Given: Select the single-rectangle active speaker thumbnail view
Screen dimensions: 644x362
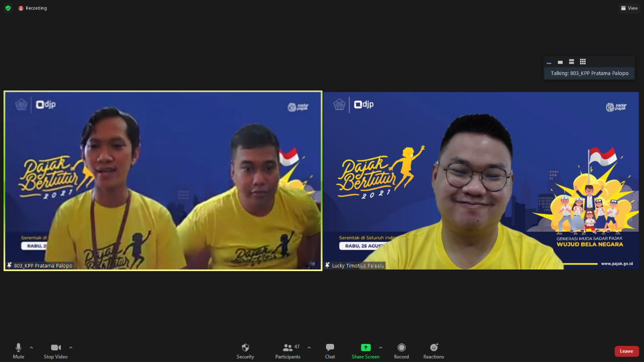Looking at the screenshot, I should 560,62.
